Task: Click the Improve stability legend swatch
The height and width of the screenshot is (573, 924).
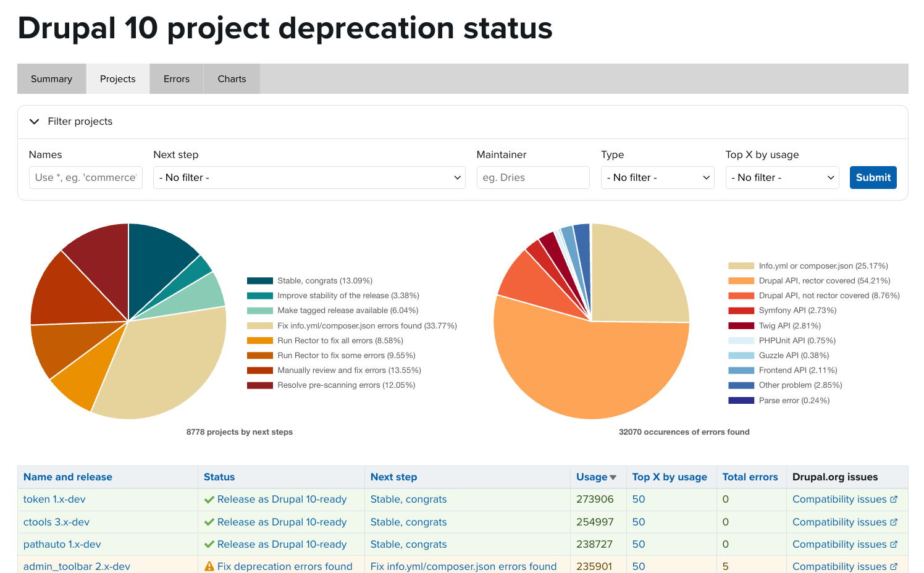Action: (x=260, y=296)
